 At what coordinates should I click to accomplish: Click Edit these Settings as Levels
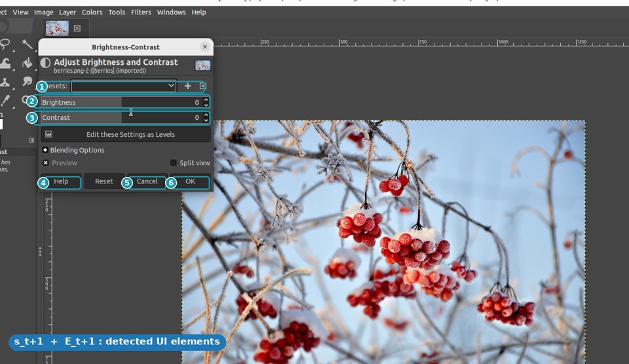click(x=126, y=134)
